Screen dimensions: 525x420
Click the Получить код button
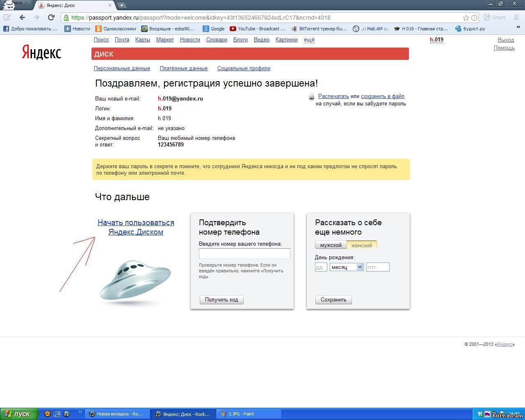pos(221,300)
